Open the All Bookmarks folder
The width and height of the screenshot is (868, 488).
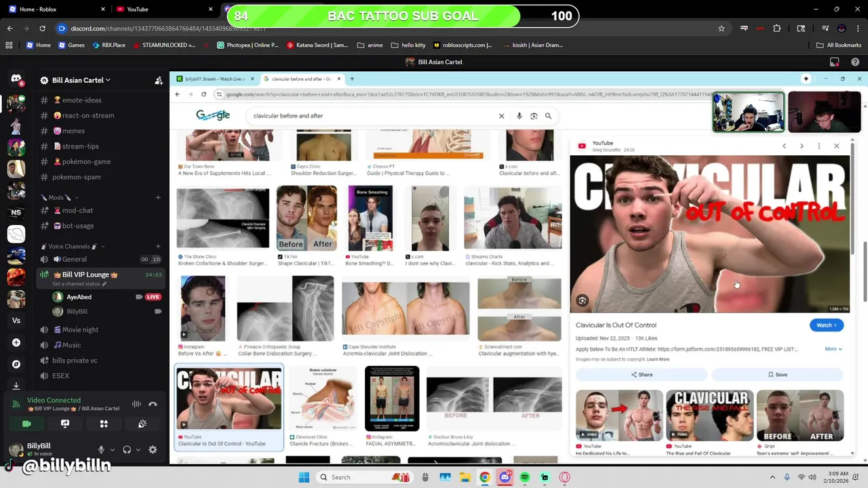tap(839, 45)
